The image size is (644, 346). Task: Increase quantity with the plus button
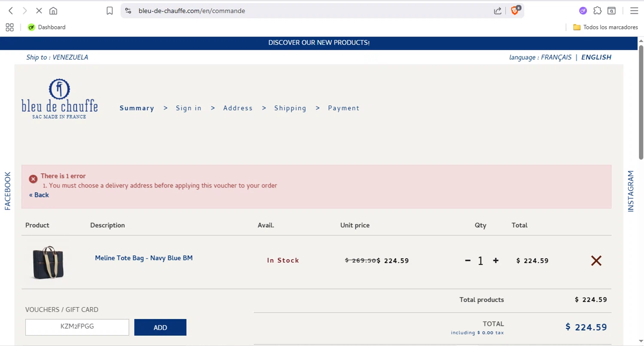tap(496, 260)
